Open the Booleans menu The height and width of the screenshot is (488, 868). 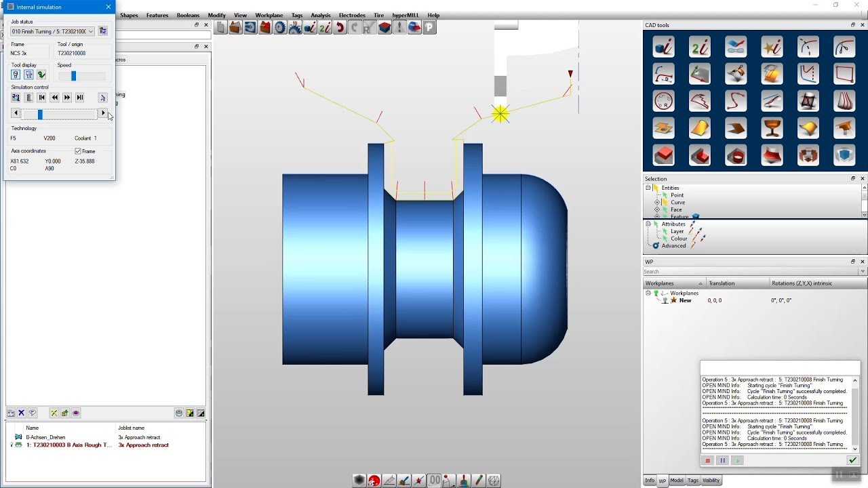point(188,15)
